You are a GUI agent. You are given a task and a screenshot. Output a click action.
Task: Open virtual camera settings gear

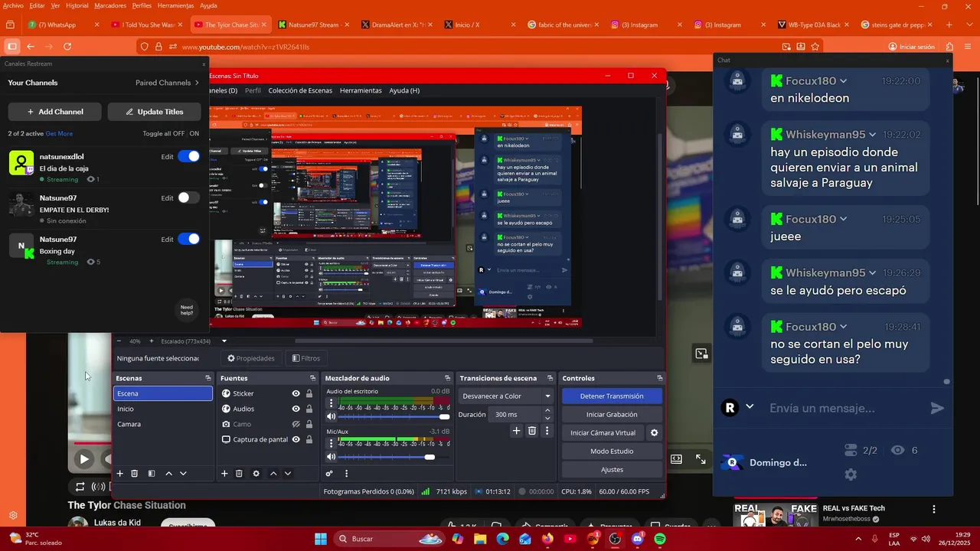click(654, 432)
